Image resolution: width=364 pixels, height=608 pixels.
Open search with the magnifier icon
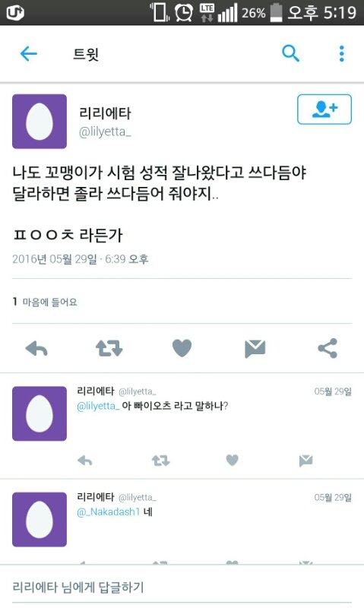(x=290, y=53)
